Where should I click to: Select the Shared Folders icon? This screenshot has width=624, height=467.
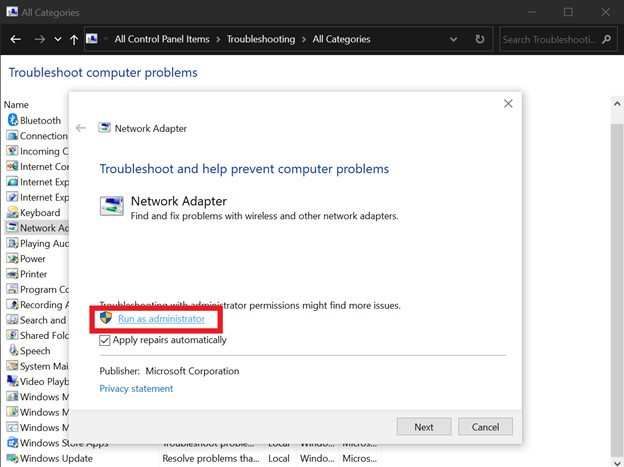point(13,335)
